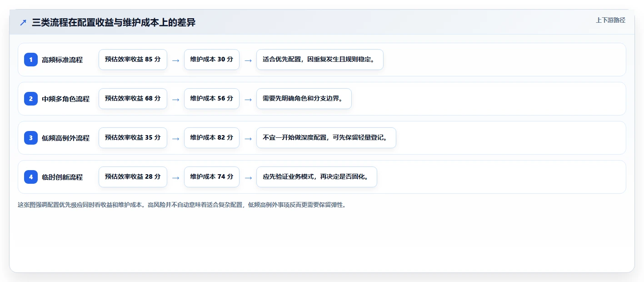
Task: Click the 需要先明确角色和分支边界 box
Action: pyautogui.click(x=304, y=99)
